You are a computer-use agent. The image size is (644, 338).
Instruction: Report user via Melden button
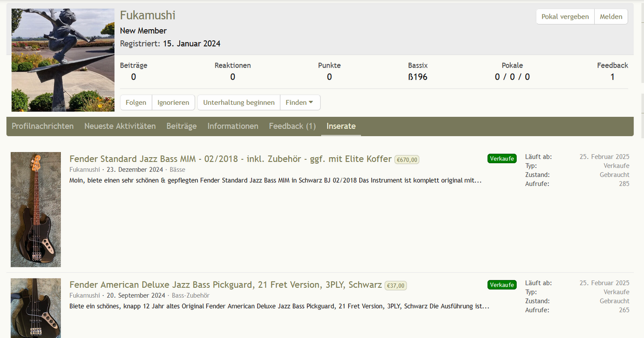(x=611, y=17)
